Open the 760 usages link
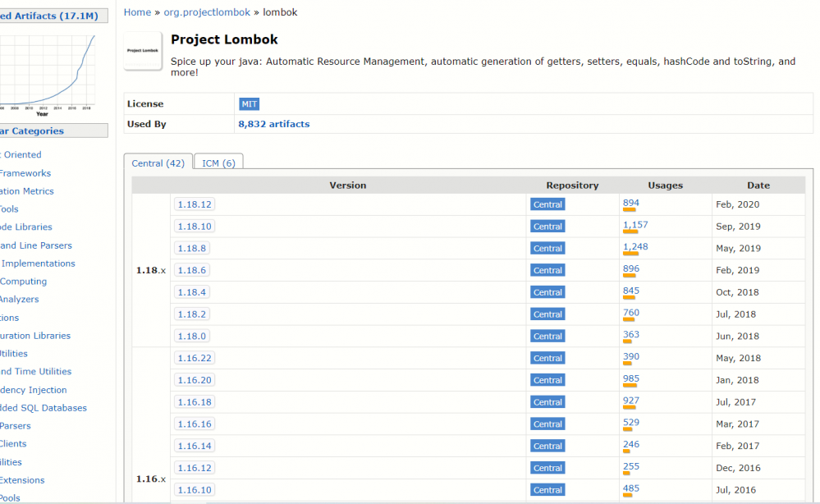This screenshot has width=820, height=504. point(630,313)
